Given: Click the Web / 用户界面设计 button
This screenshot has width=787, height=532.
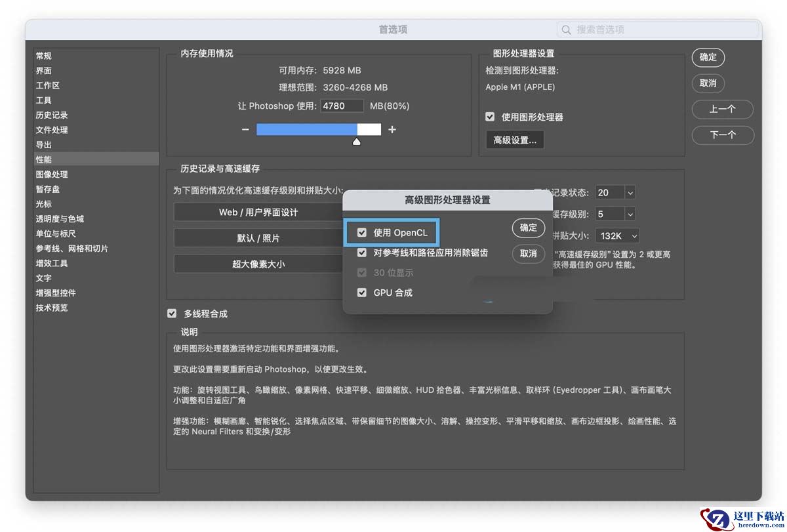Looking at the screenshot, I should 258,213.
